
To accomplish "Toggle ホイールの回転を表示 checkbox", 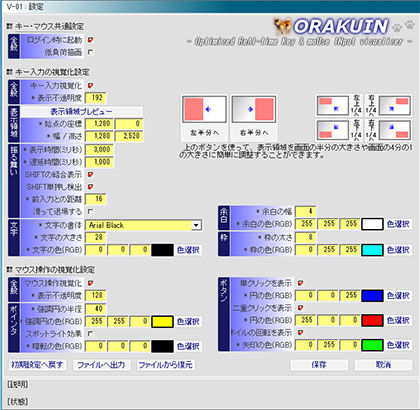I will pyautogui.click(x=300, y=332).
